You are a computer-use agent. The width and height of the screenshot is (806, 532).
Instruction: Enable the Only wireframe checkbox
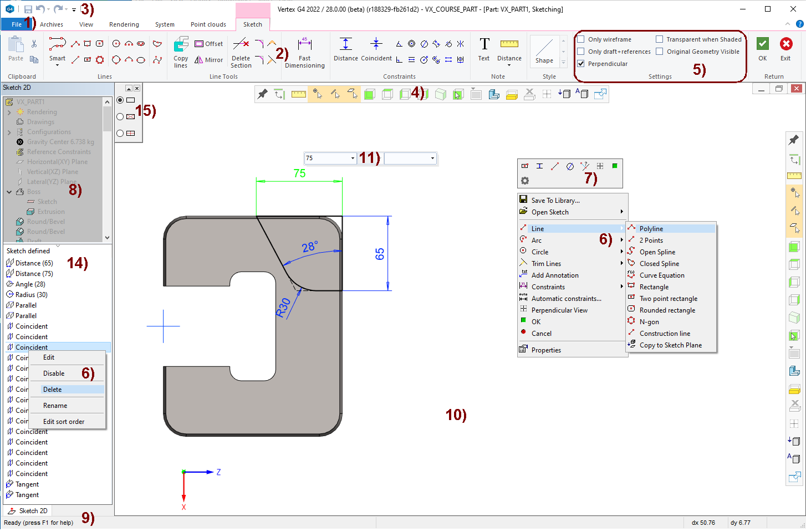581,39
